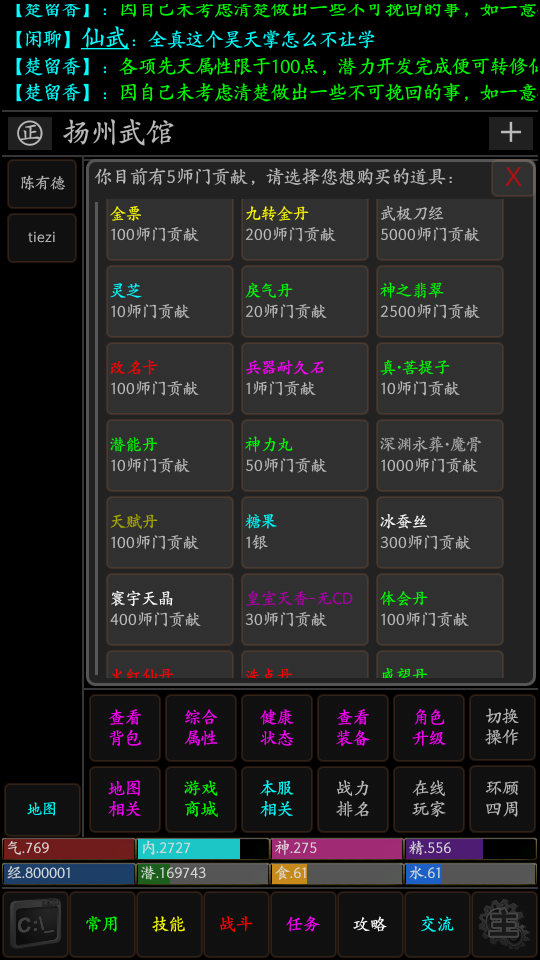Viewport: 540px width, 960px height.
Task: Open the gear settings icon at bottom right
Action: [x=504, y=923]
